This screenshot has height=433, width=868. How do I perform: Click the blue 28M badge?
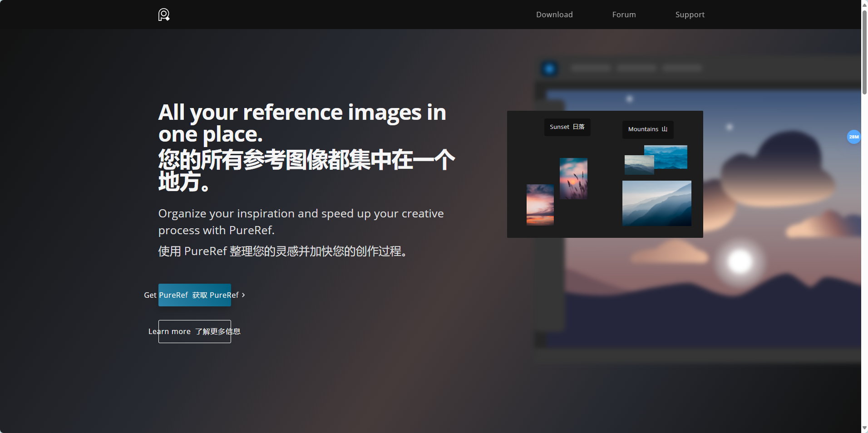pyautogui.click(x=854, y=137)
